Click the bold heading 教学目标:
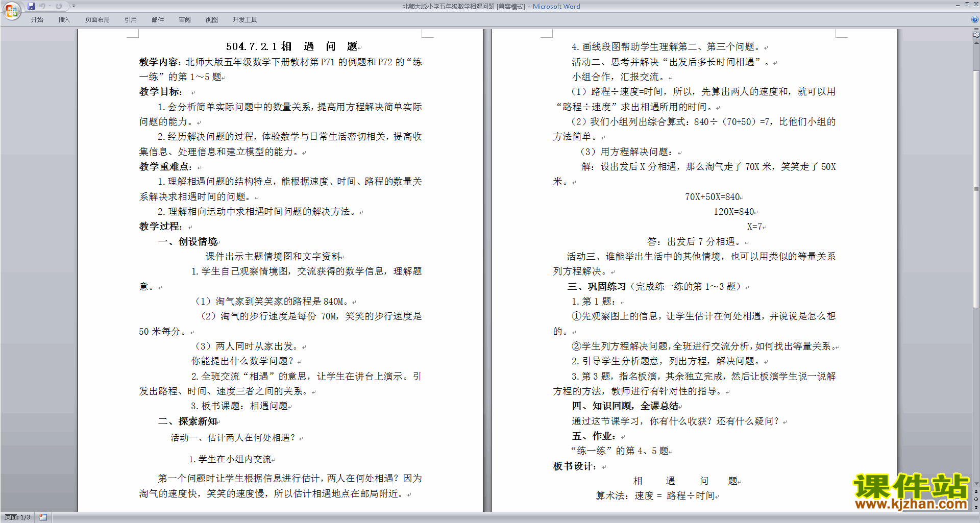The width and height of the screenshot is (980, 523). (x=161, y=92)
